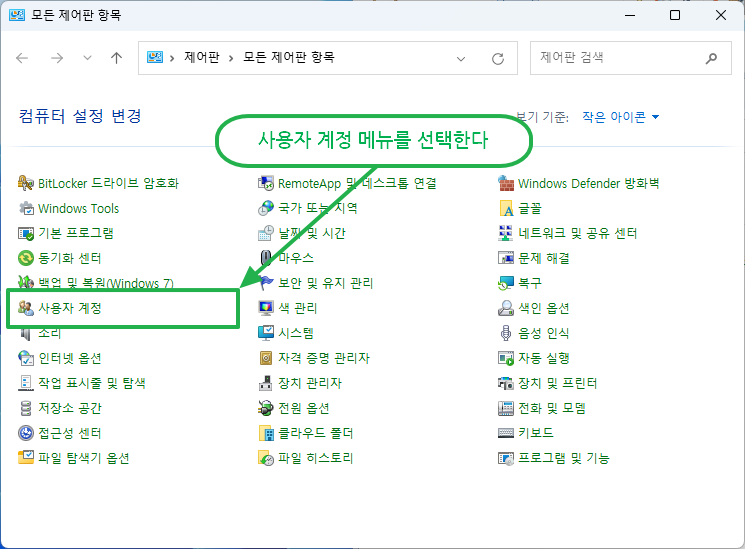Open the recent locations dropdown arrow
The image size is (745, 549).
point(87,58)
